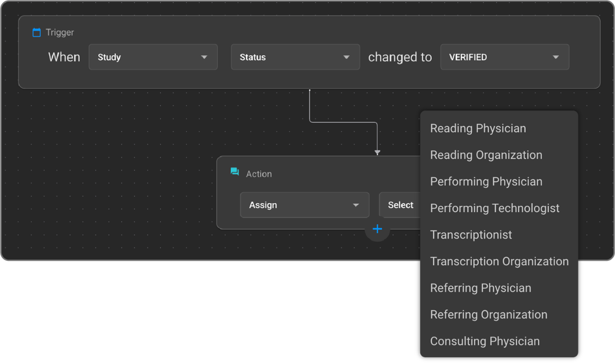
Task: Click the Select field in Action
Action: [x=400, y=205]
